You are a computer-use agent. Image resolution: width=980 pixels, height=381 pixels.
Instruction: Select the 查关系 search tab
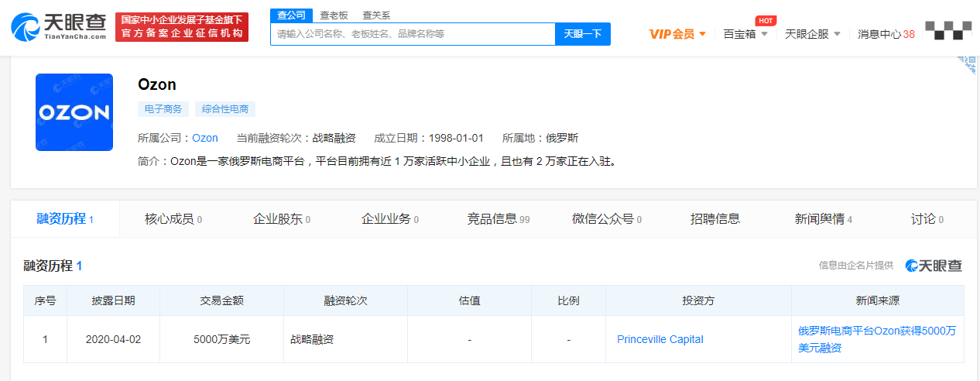376,15
